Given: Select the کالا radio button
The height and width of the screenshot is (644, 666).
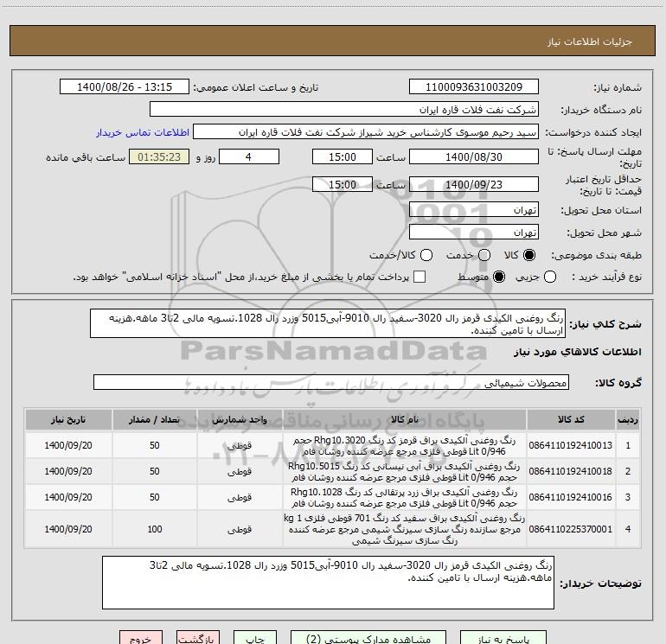Looking at the screenshot, I should (x=529, y=255).
